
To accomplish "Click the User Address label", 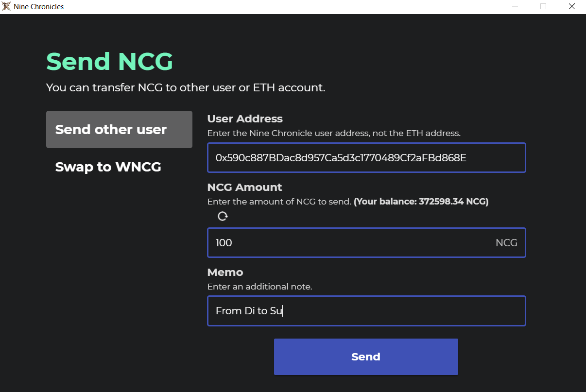I will pyautogui.click(x=245, y=119).
